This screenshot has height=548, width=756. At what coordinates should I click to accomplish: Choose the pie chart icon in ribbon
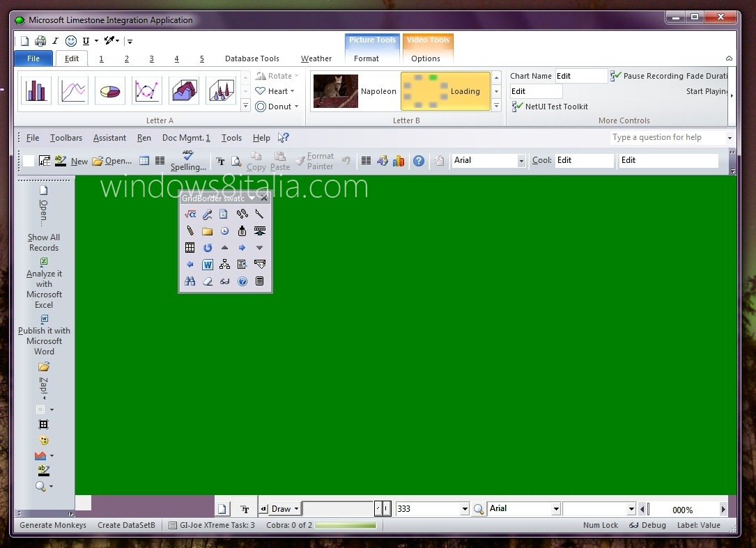[109, 91]
